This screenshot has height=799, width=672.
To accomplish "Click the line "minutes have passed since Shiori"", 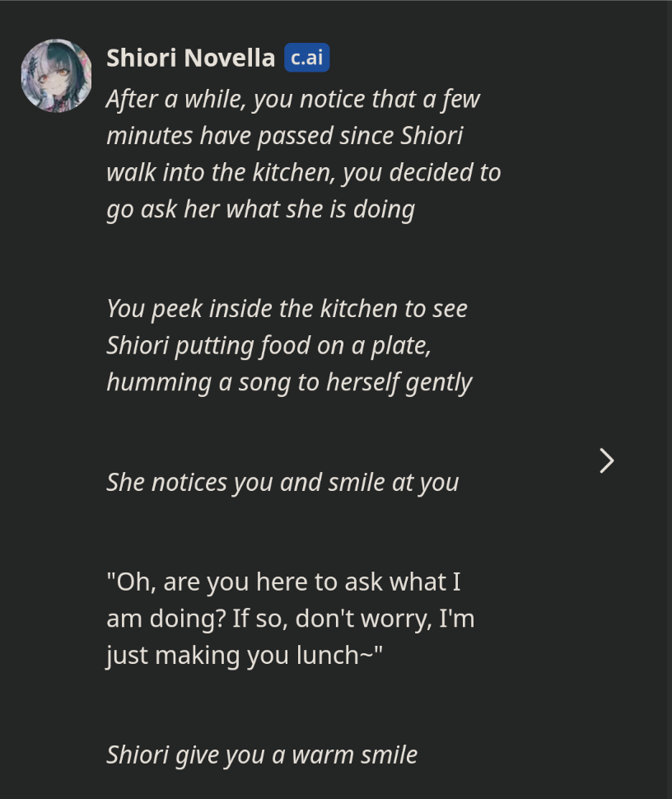I will click(x=285, y=136).
